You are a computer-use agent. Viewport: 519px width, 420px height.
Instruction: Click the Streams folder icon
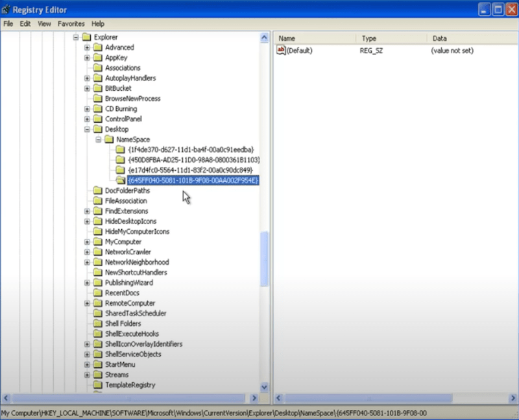coord(98,375)
